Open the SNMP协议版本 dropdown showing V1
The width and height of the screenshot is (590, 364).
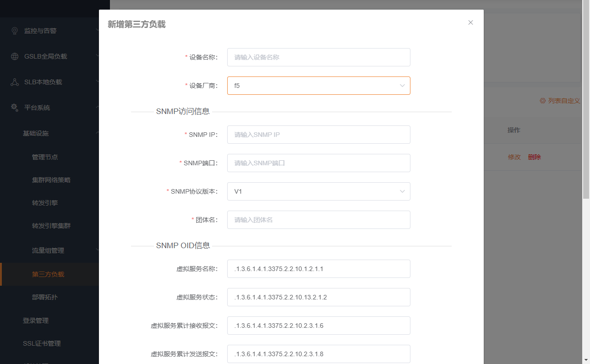pyautogui.click(x=318, y=191)
